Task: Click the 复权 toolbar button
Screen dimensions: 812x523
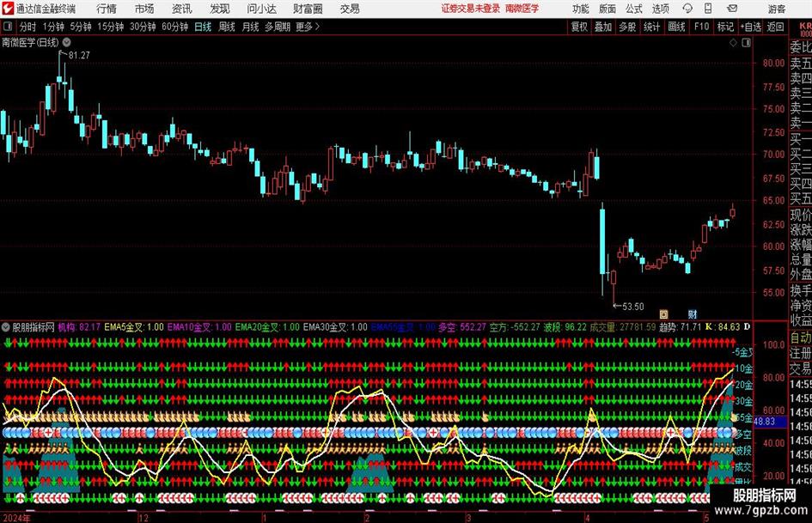Action: pyautogui.click(x=579, y=27)
